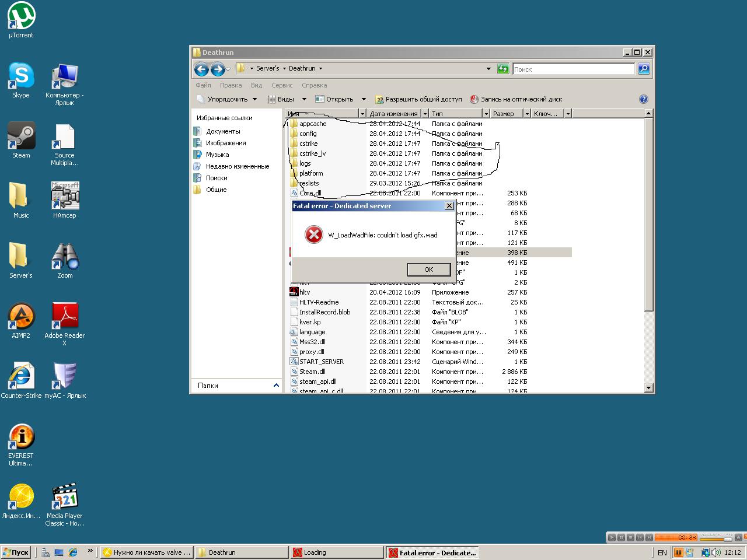Expand the Виды view options dropdown
The width and height of the screenshot is (747, 560).
point(287,99)
